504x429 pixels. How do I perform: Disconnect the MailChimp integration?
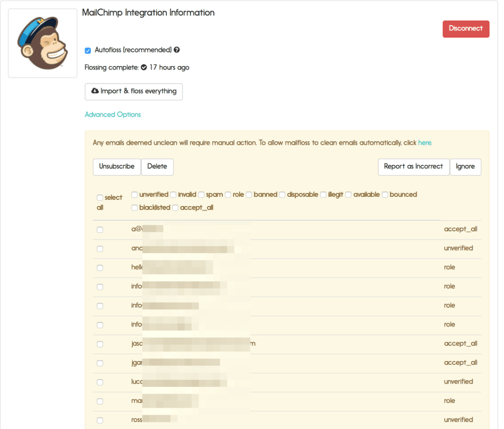pos(466,29)
